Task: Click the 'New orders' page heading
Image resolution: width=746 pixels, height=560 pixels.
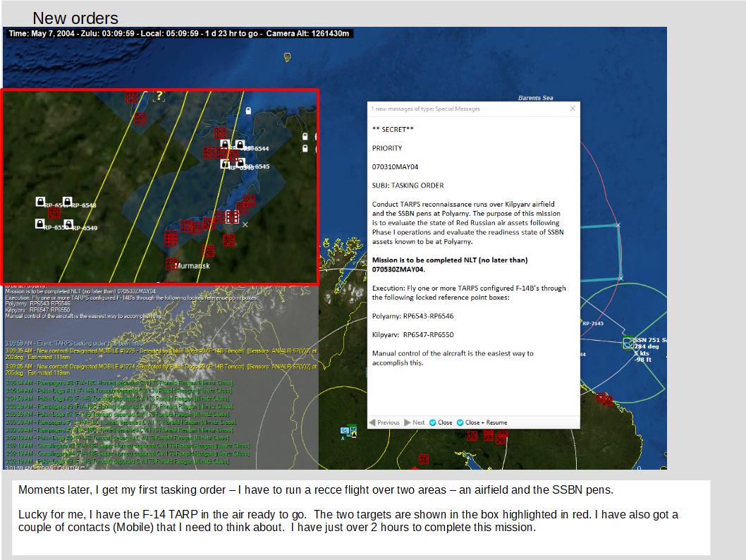Action: (x=75, y=18)
